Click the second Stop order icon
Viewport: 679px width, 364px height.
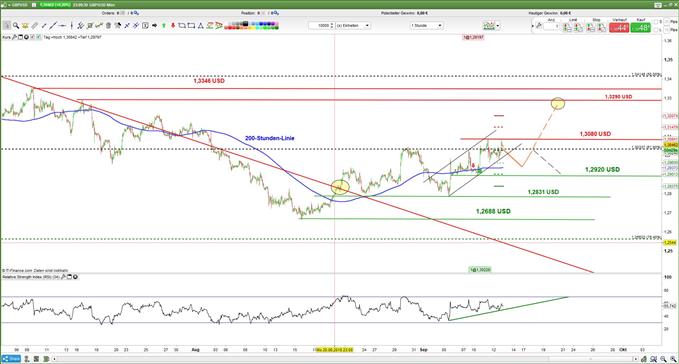pos(601,27)
